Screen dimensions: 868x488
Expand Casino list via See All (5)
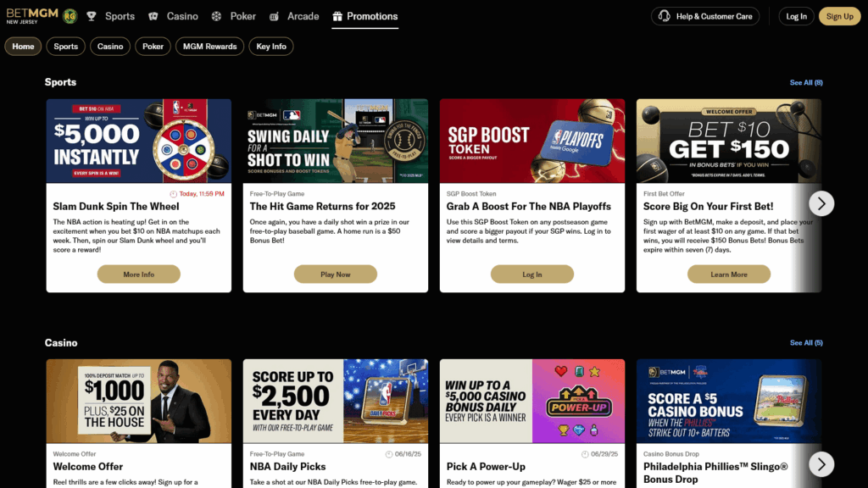[x=805, y=343]
